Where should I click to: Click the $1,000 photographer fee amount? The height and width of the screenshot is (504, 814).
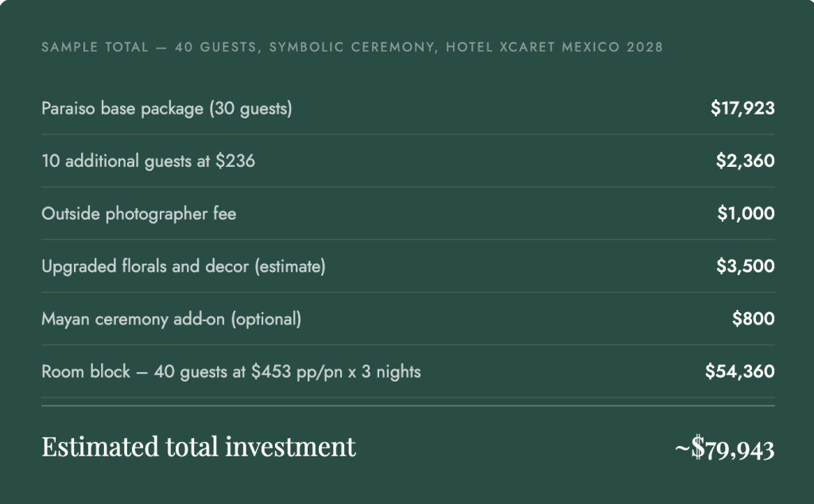coord(745,214)
